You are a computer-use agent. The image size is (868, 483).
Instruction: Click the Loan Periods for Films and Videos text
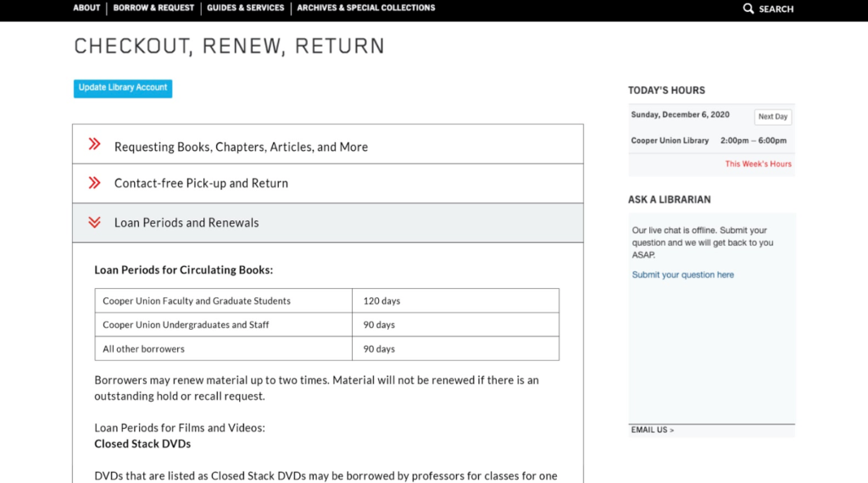click(x=180, y=428)
